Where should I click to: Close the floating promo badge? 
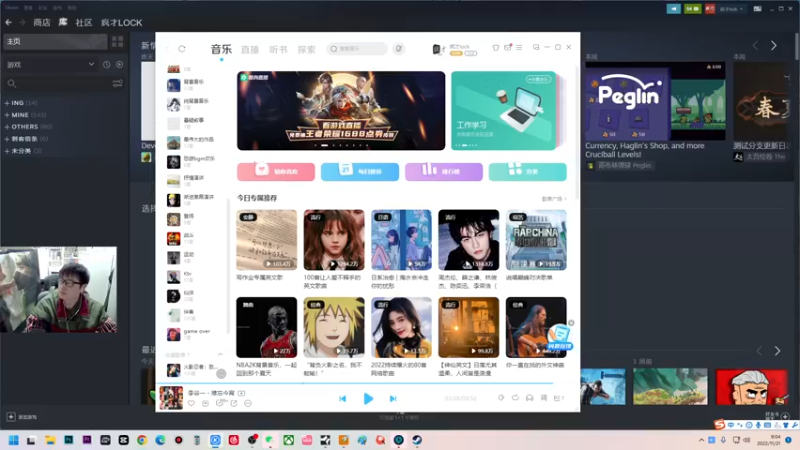pos(571,323)
